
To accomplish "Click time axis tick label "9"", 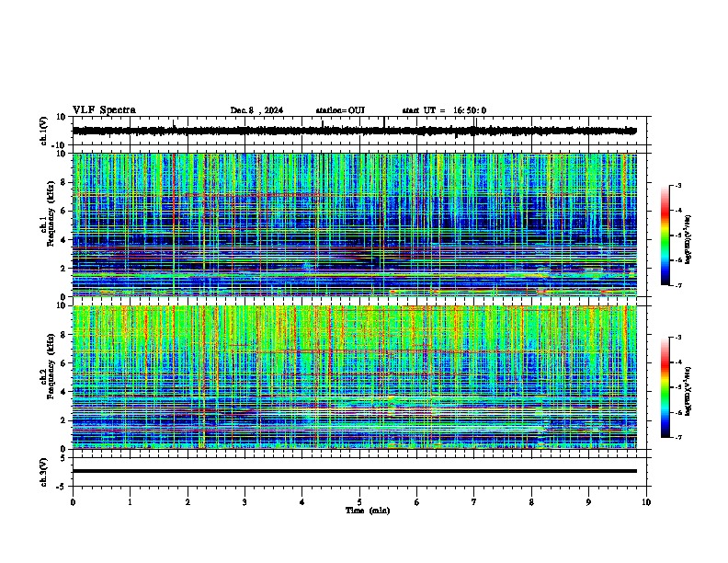I will click(588, 502).
